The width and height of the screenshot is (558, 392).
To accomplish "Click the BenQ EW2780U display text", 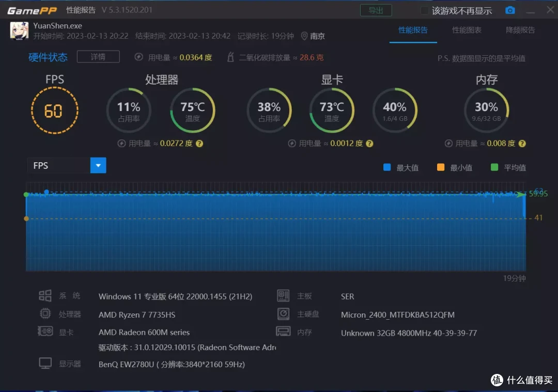I will 172,364.
